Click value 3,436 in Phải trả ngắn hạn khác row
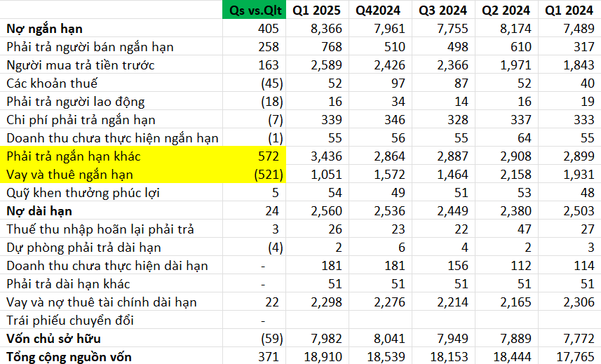 [326, 156]
